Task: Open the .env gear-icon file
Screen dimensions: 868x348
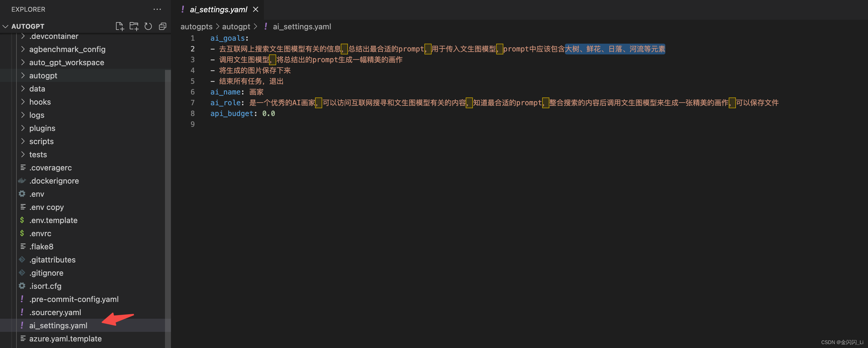Action: tap(37, 194)
